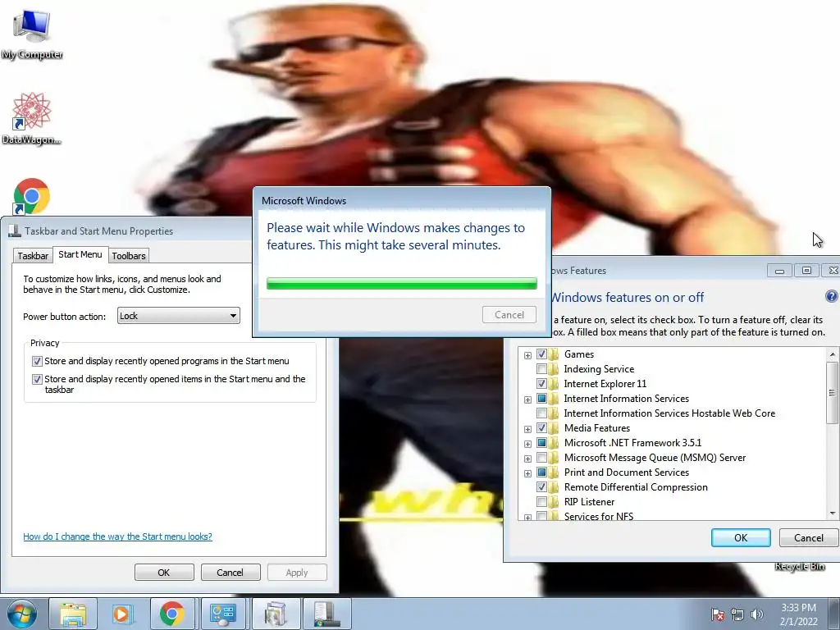Click the green progress bar
Screen dimensions: 840x630
(x=401, y=283)
